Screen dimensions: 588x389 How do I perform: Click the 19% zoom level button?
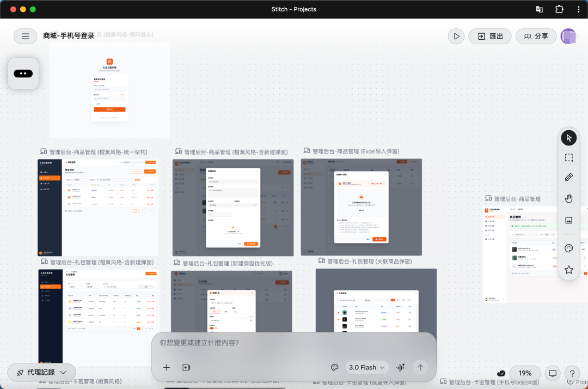pyautogui.click(x=525, y=373)
